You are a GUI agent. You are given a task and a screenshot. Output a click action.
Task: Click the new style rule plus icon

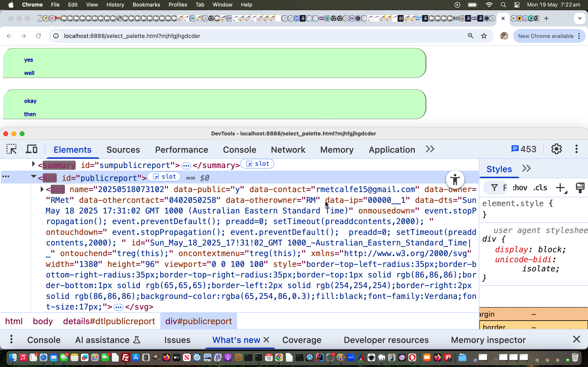click(560, 188)
